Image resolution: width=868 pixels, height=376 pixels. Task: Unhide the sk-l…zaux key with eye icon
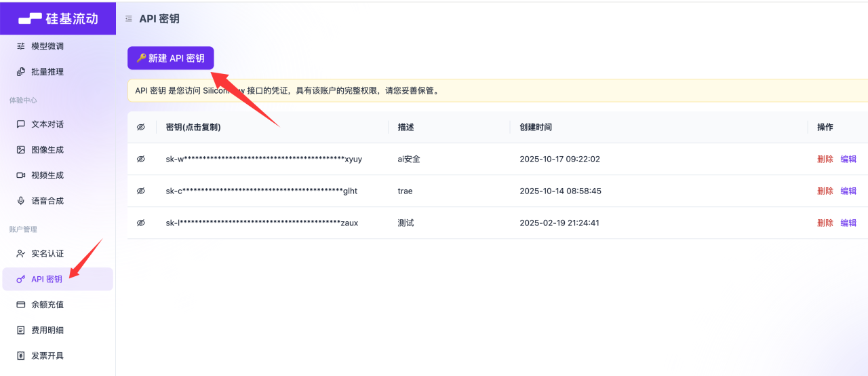point(141,223)
